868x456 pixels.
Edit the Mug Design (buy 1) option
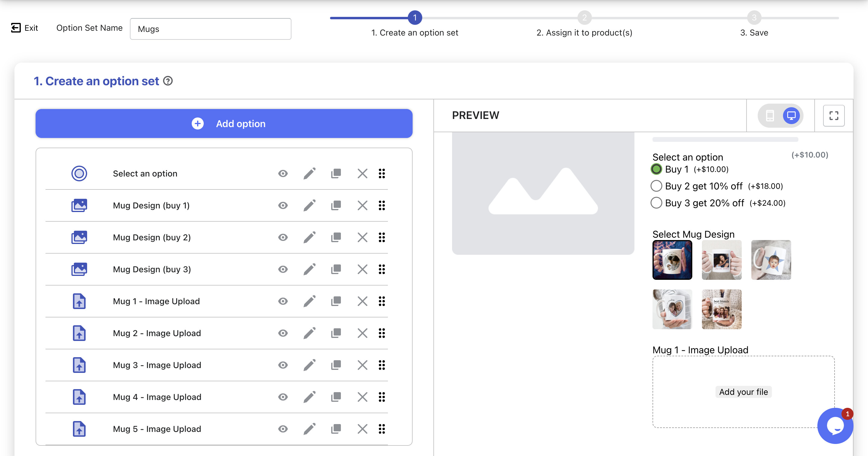click(309, 205)
